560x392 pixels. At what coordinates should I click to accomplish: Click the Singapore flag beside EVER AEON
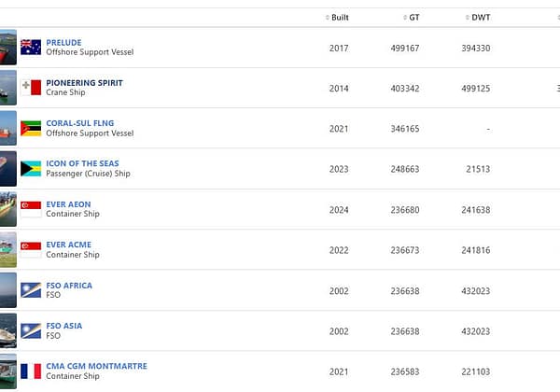pos(31,209)
